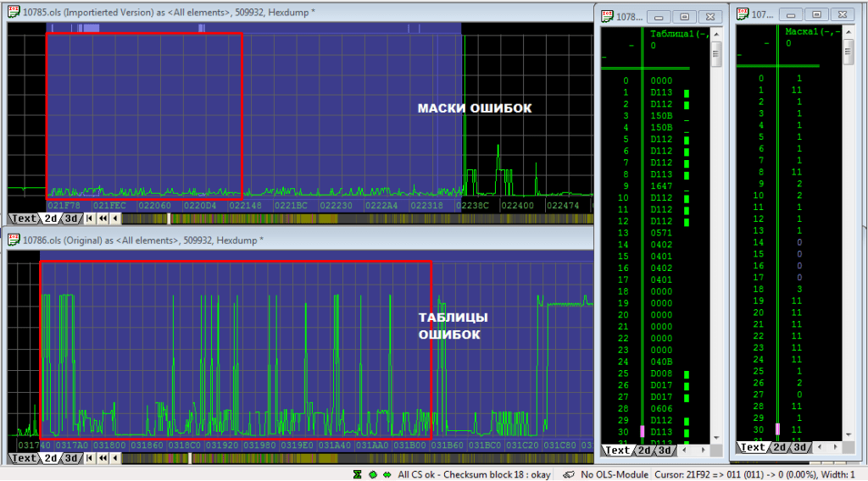Open the 3d tab in the Маска1 window
This screenshot has height=481, width=868.
798,447
